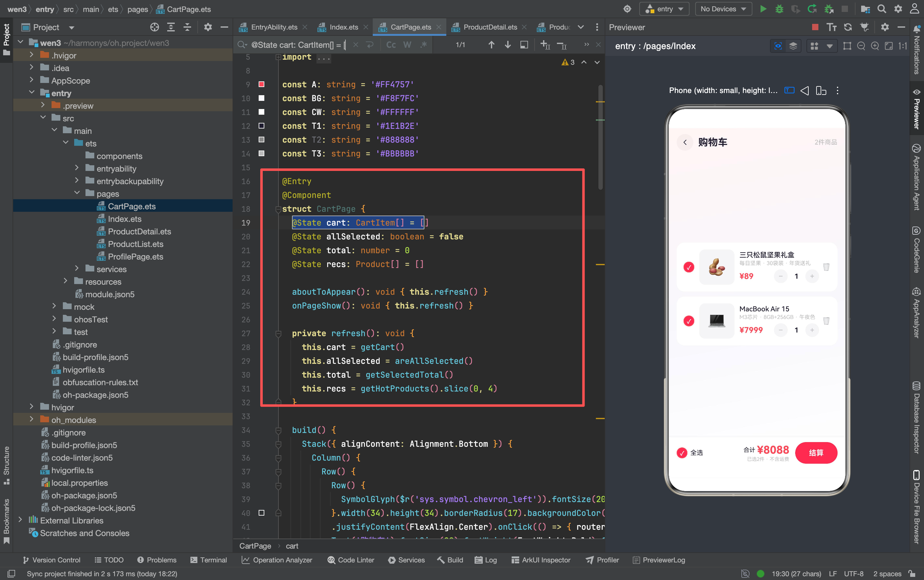Toggle 全选 select-all checkbox
This screenshot has width=924, height=580.
[x=682, y=453]
